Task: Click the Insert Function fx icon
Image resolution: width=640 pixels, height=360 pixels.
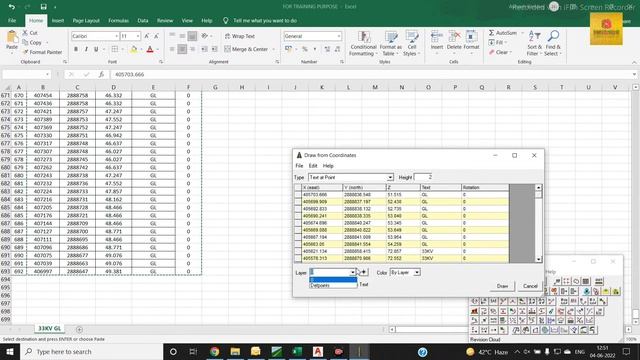Action: (x=101, y=74)
